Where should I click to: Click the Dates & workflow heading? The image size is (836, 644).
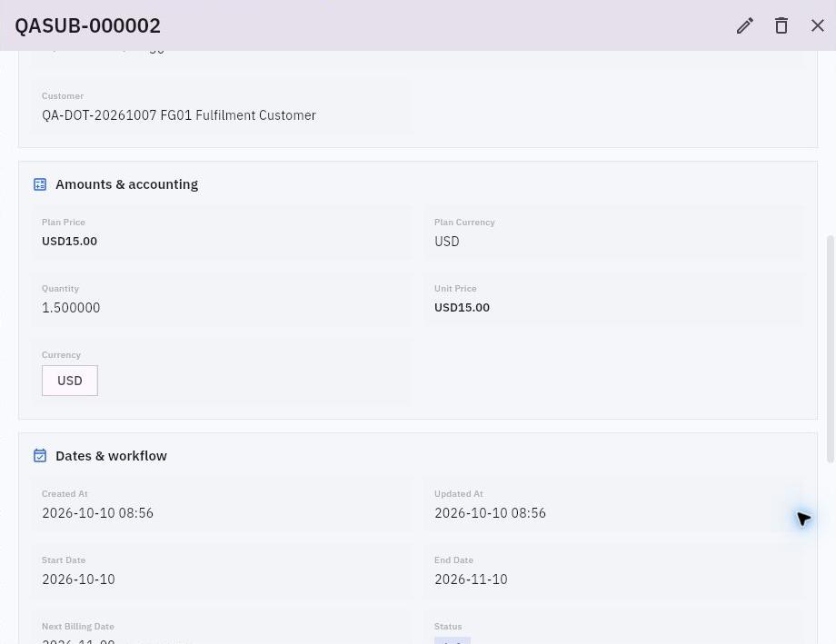[x=112, y=456]
